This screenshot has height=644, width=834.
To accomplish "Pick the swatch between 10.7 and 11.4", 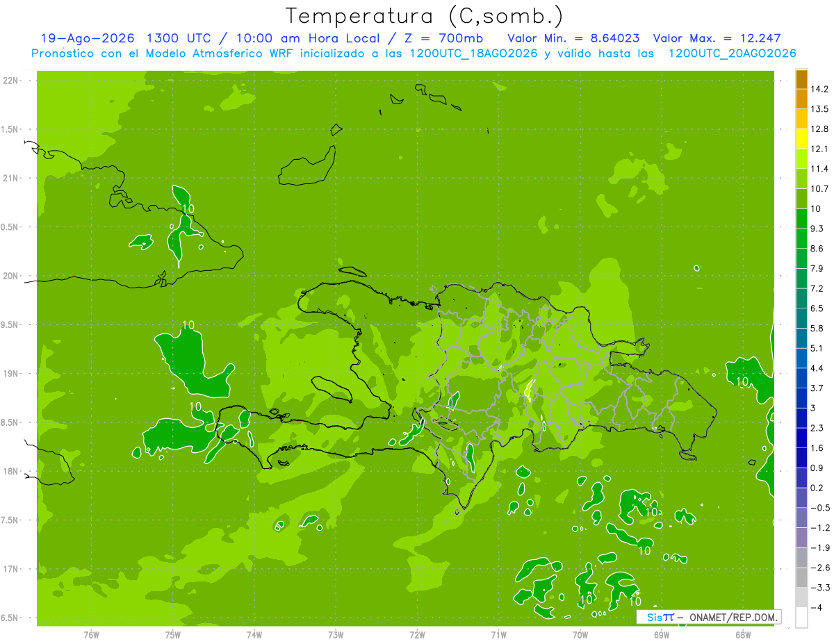I will (x=801, y=179).
